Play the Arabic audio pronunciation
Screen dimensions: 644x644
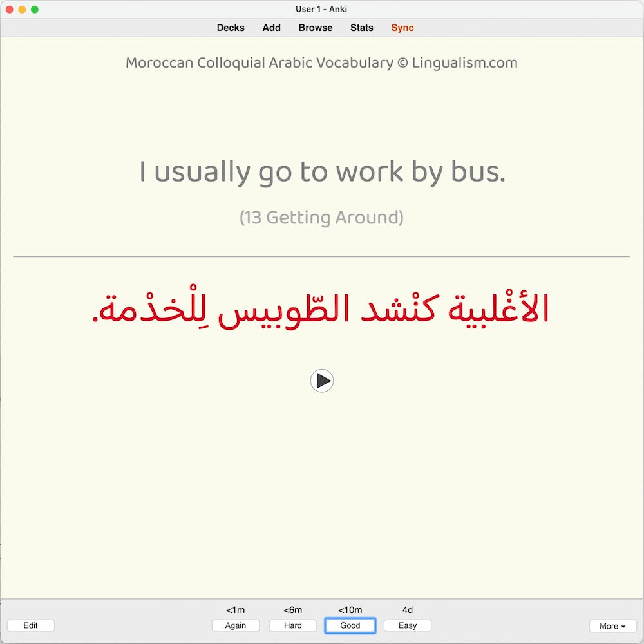322,380
